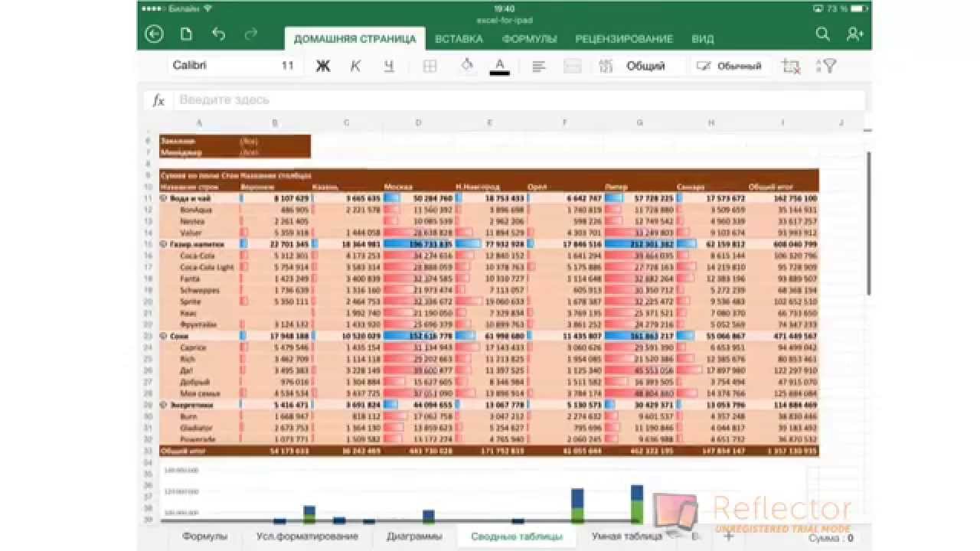
Task: Toggle bold formatting (Ж)
Action: [x=323, y=66]
